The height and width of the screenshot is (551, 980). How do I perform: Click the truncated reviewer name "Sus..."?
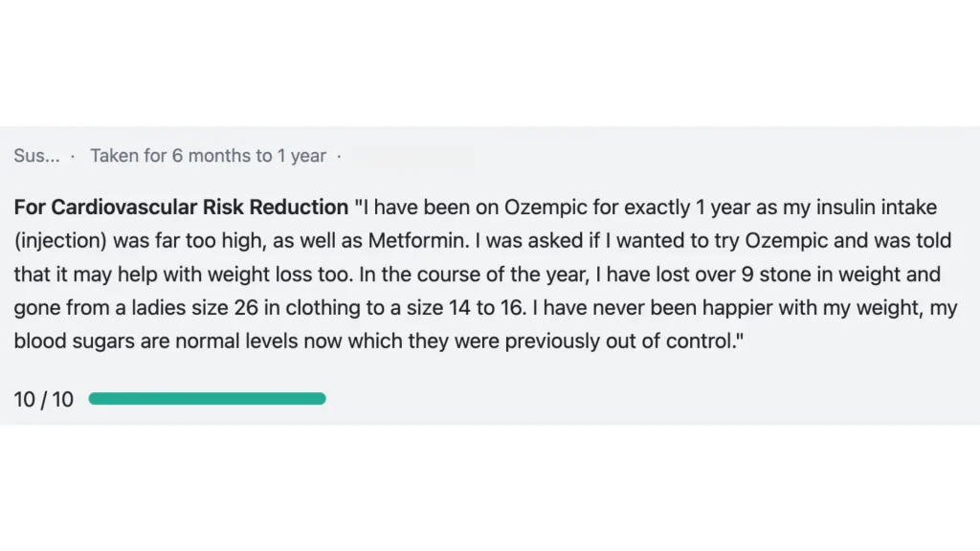pyautogui.click(x=36, y=156)
